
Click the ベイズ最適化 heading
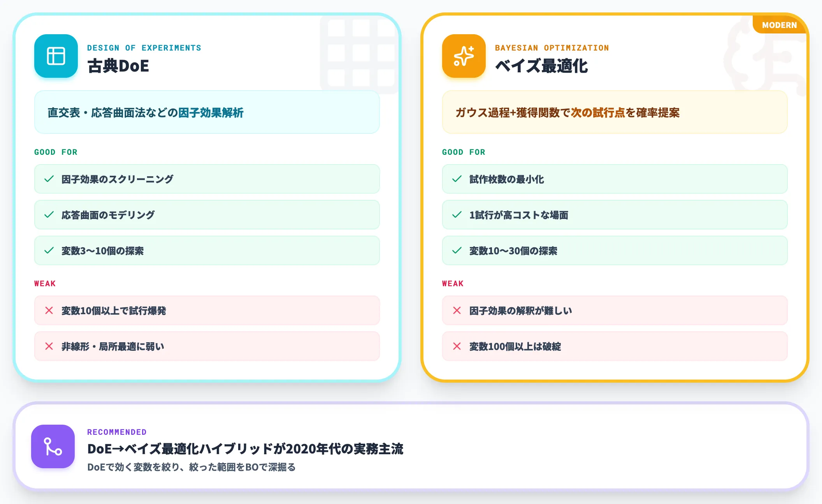point(541,66)
